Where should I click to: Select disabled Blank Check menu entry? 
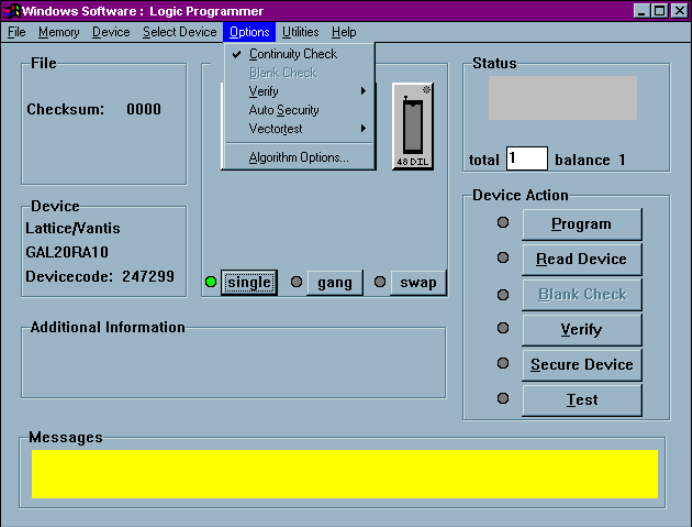pos(299,72)
